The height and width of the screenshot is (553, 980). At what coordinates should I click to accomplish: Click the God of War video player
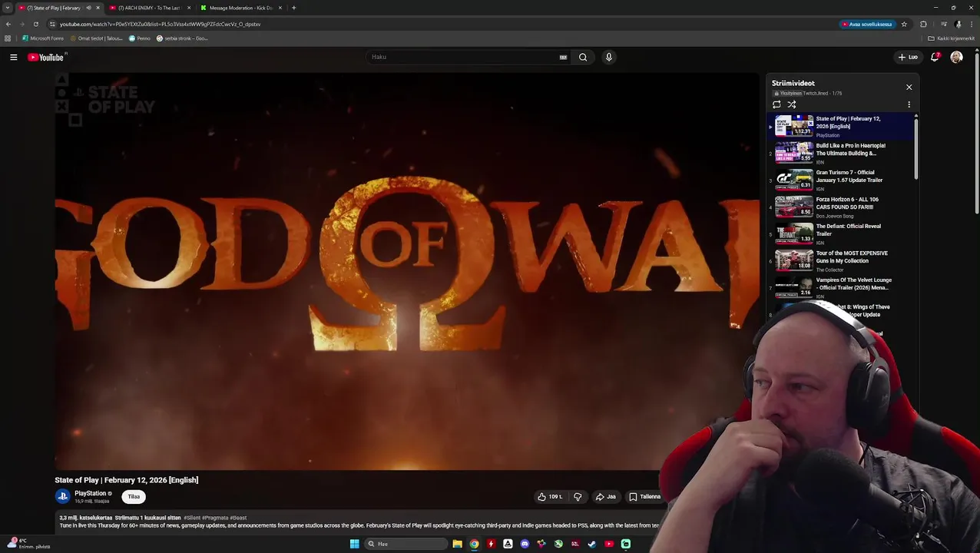(x=407, y=271)
